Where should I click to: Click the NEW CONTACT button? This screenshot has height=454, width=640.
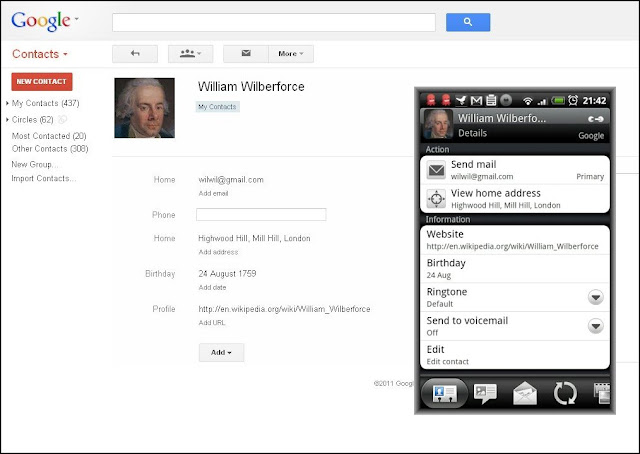coord(42,82)
